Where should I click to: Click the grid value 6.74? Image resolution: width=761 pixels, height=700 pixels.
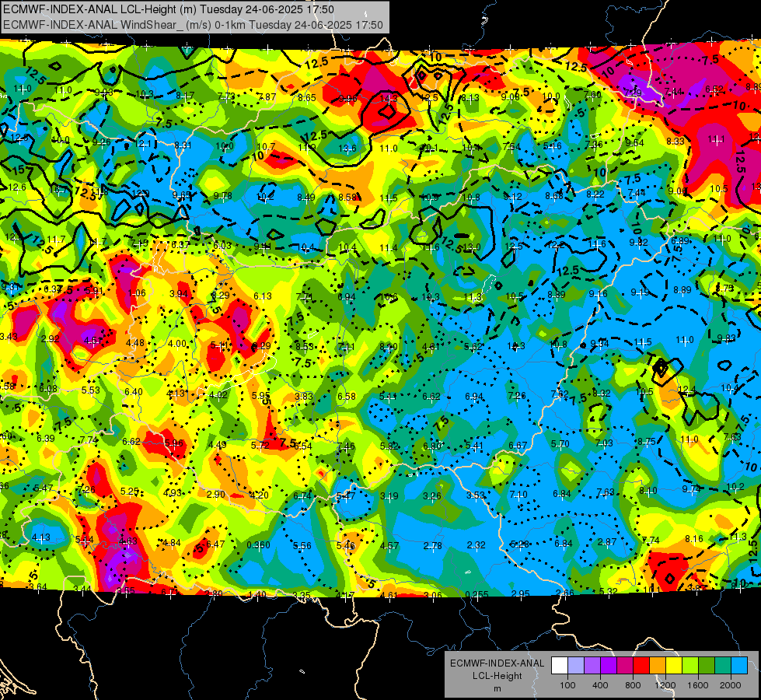tap(302, 496)
